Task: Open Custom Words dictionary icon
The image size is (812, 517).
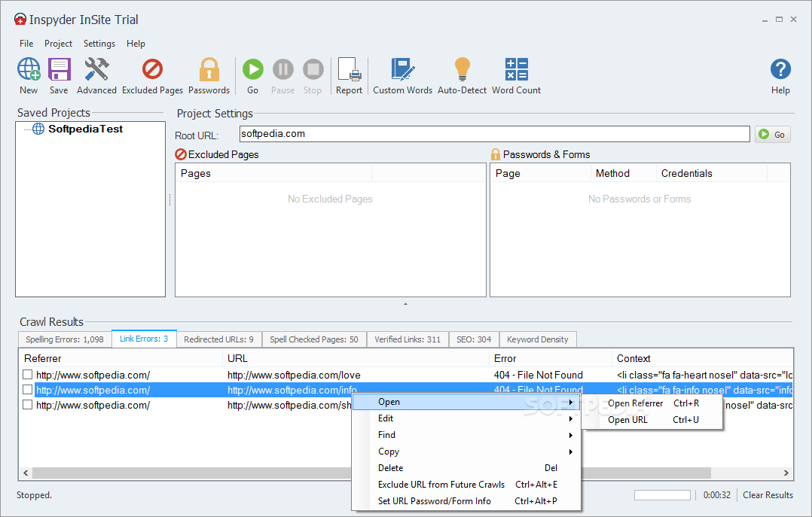Action: tap(402, 75)
